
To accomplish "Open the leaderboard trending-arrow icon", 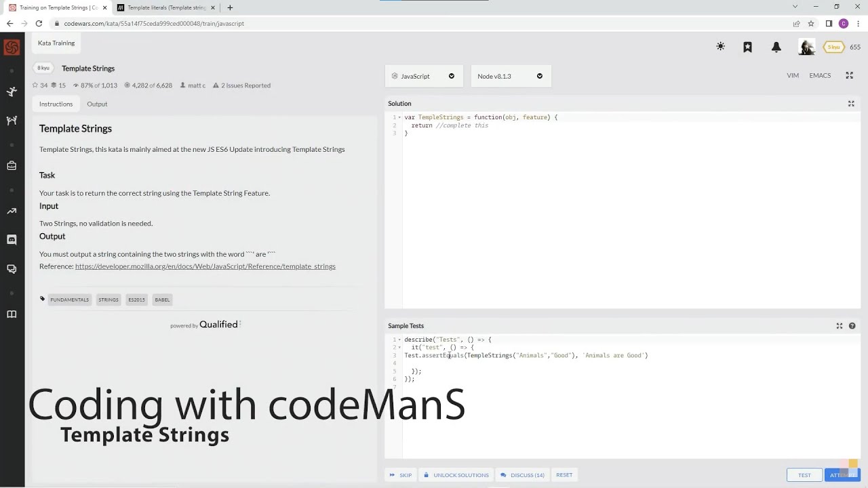I will [x=12, y=211].
